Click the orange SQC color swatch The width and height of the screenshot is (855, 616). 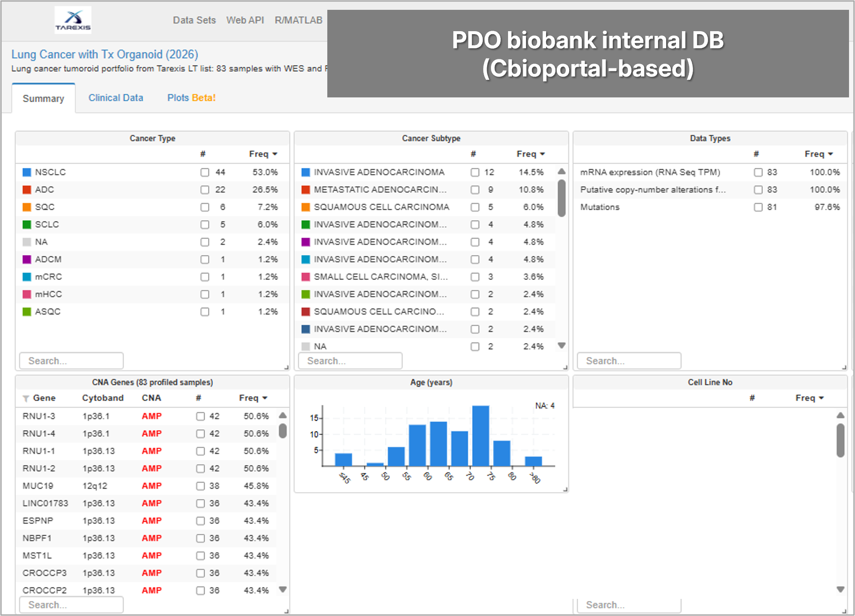pos(27,207)
